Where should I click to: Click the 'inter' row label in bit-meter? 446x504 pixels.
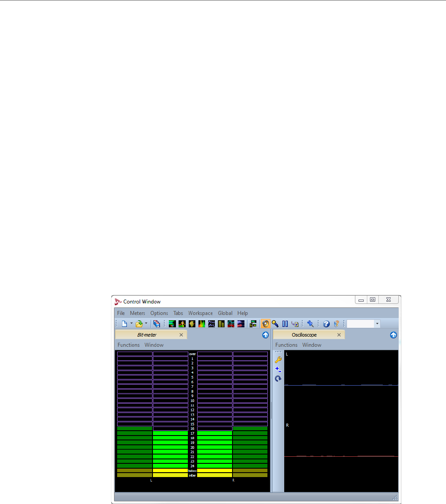pos(192,475)
